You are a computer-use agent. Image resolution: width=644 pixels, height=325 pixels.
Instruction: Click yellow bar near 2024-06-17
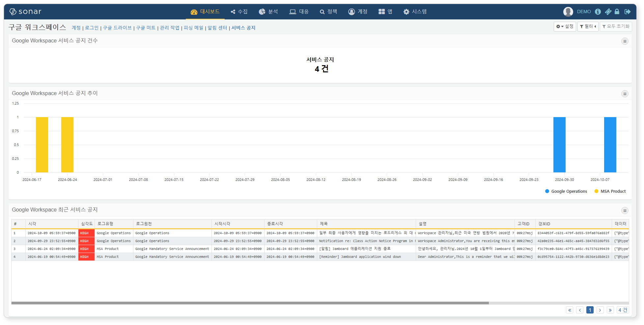[42, 145]
